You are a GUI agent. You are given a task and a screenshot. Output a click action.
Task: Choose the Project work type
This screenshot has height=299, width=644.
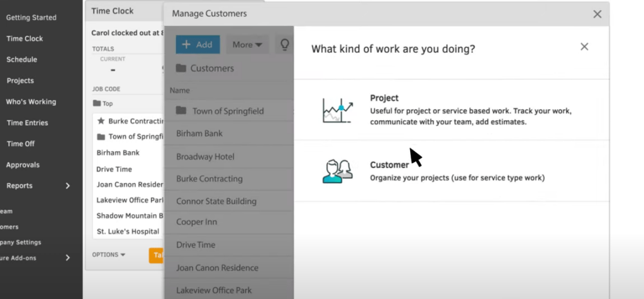click(452, 110)
